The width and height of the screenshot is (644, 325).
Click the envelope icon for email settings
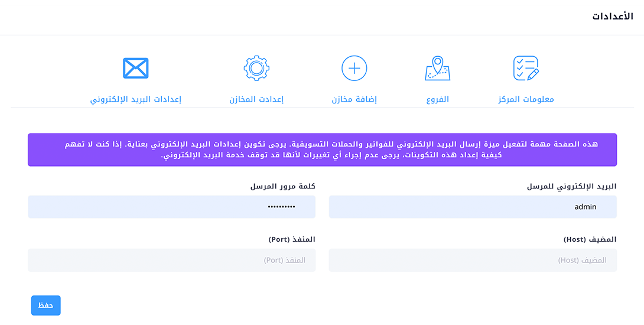click(x=135, y=69)
